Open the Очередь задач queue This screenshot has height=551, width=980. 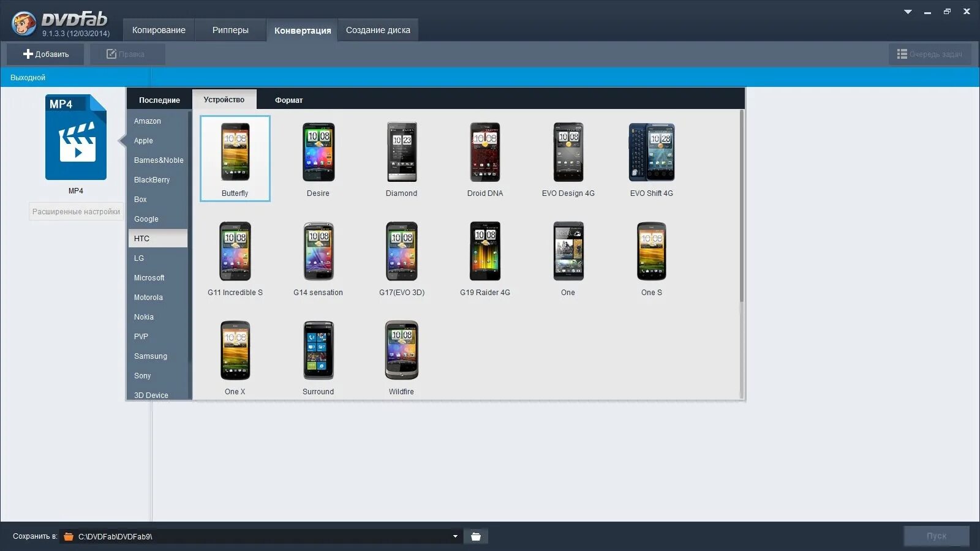(x=930, y=54)
